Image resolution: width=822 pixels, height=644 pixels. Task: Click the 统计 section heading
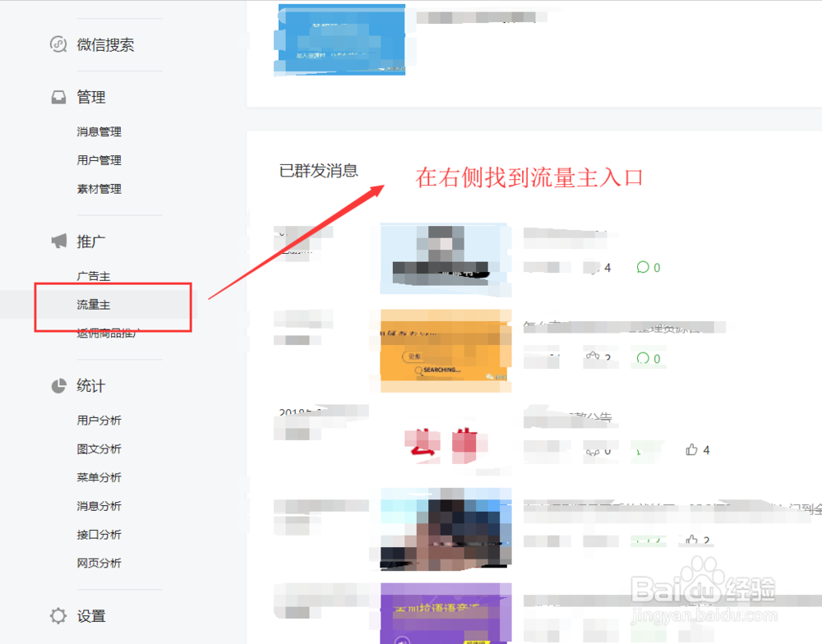90,385
